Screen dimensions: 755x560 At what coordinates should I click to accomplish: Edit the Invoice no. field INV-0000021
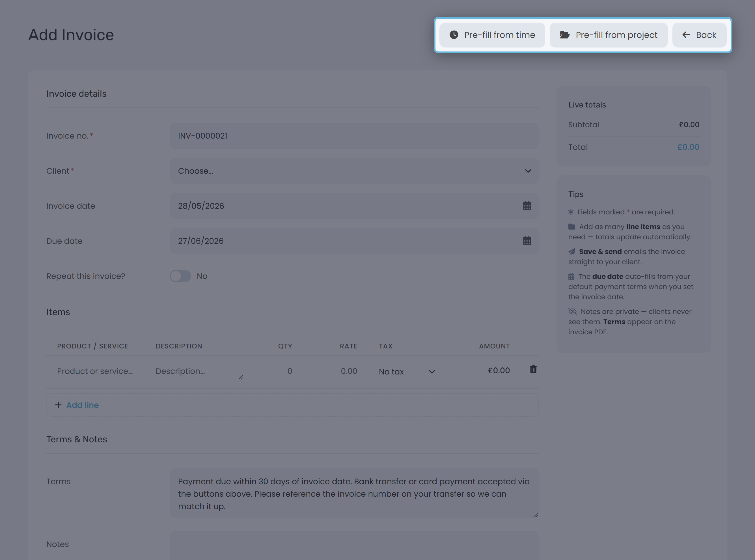point(354,135)
